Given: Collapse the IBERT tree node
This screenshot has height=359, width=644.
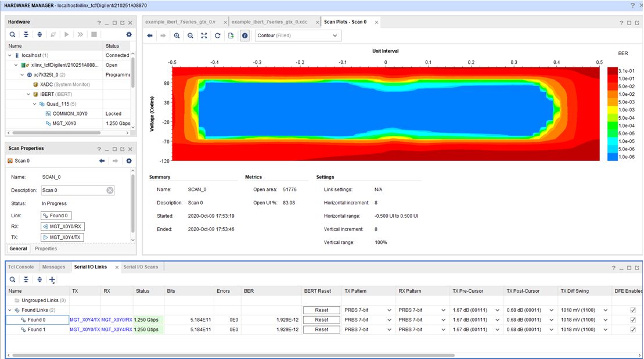Looking at the screenshot, I should (x=28, y=94).
